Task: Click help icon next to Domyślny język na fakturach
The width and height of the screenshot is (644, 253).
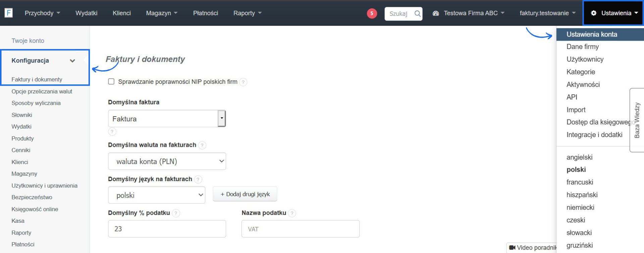Action: click(198, 179)
